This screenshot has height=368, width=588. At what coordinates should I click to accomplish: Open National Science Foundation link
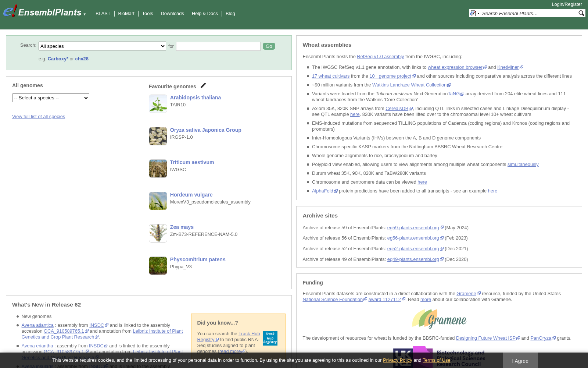coord(335,300)
